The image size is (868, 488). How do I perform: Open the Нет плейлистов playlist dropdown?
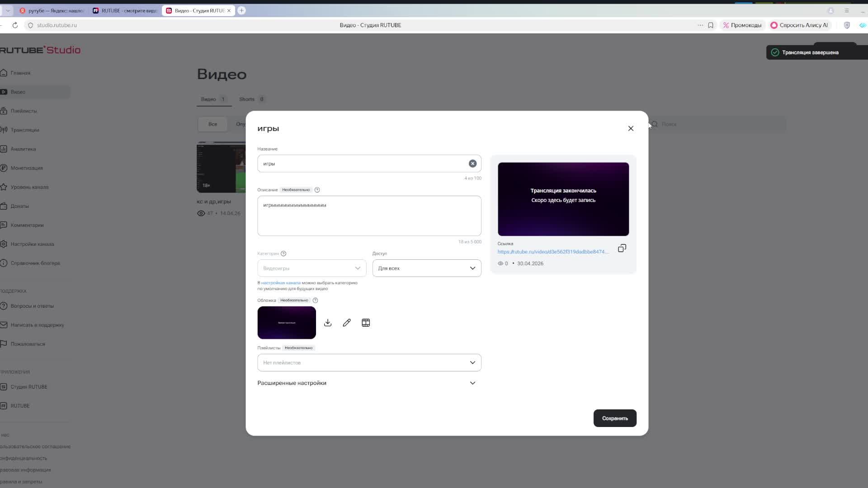369,363
